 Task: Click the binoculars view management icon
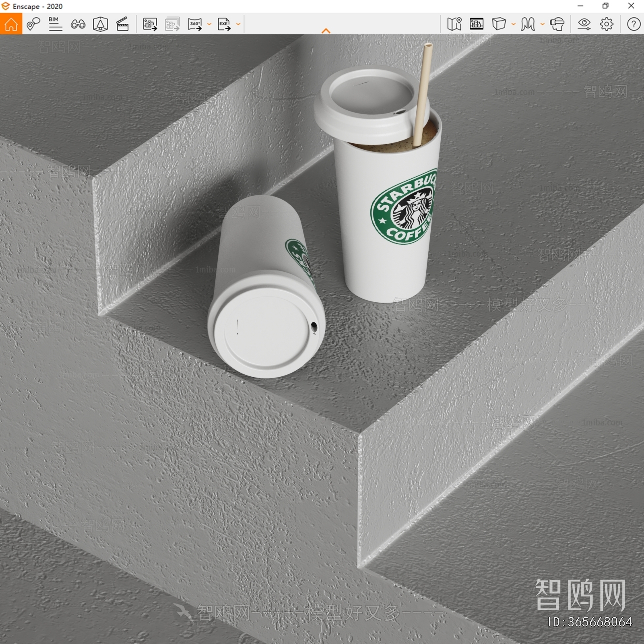point(78,24)
